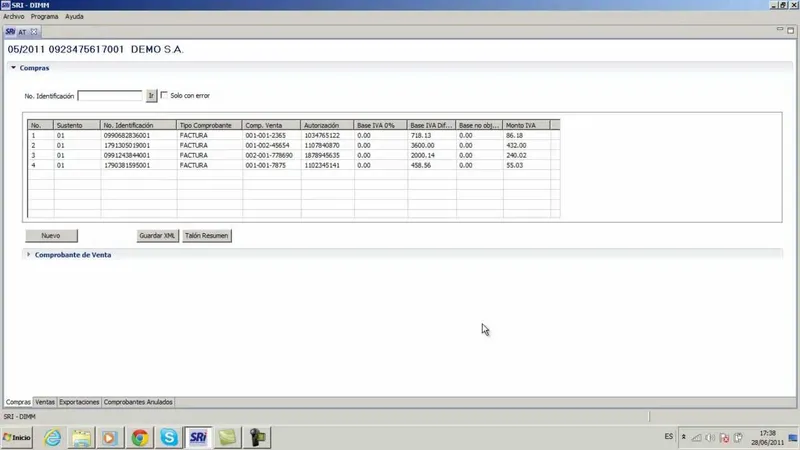The width and height of the screenshot is (800, 450).
Task: Click base IVA value 458.56
Action: [x=421, y=165]
